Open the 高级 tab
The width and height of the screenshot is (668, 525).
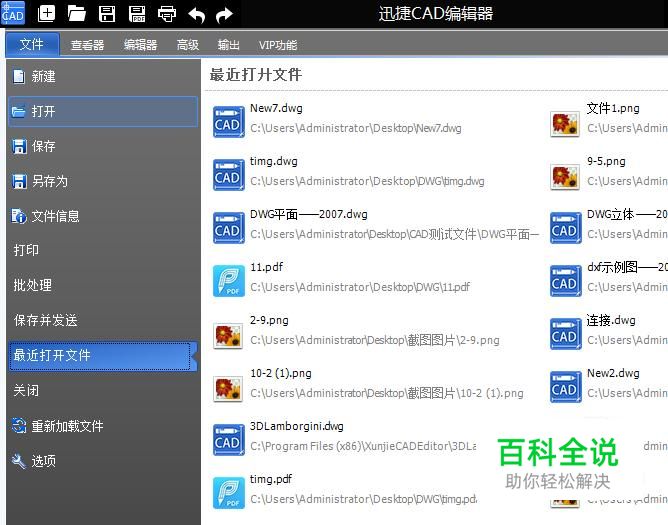188,45
